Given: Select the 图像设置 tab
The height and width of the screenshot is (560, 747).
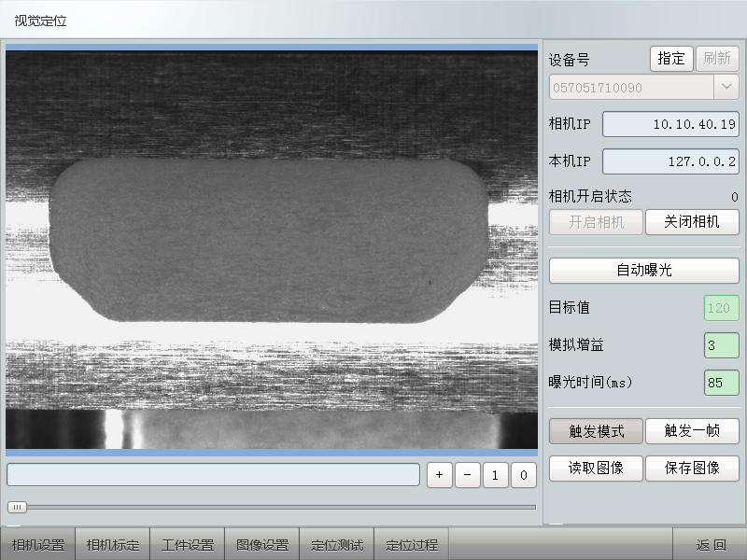Looking at the screenshot, I should coord(261,545).
